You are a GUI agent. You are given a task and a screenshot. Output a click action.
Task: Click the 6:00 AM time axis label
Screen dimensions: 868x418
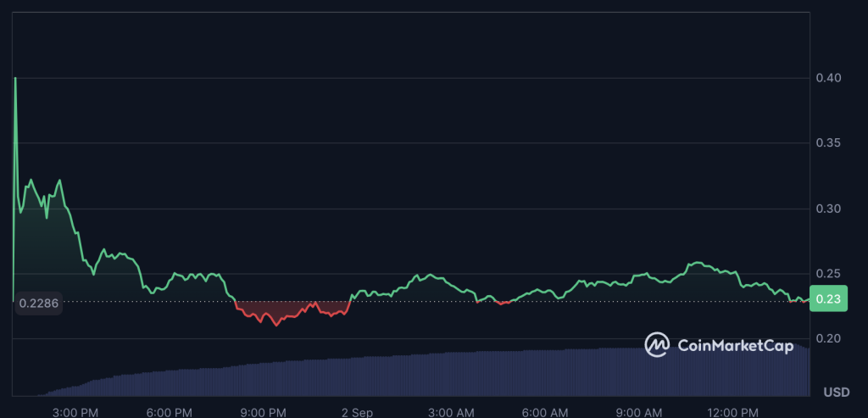coord(546,412)
